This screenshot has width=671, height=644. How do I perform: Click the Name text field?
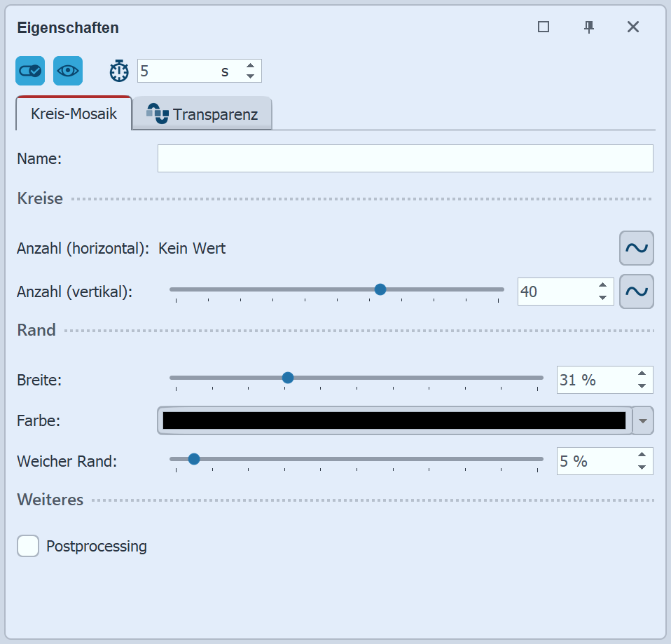tap(405, 158)
